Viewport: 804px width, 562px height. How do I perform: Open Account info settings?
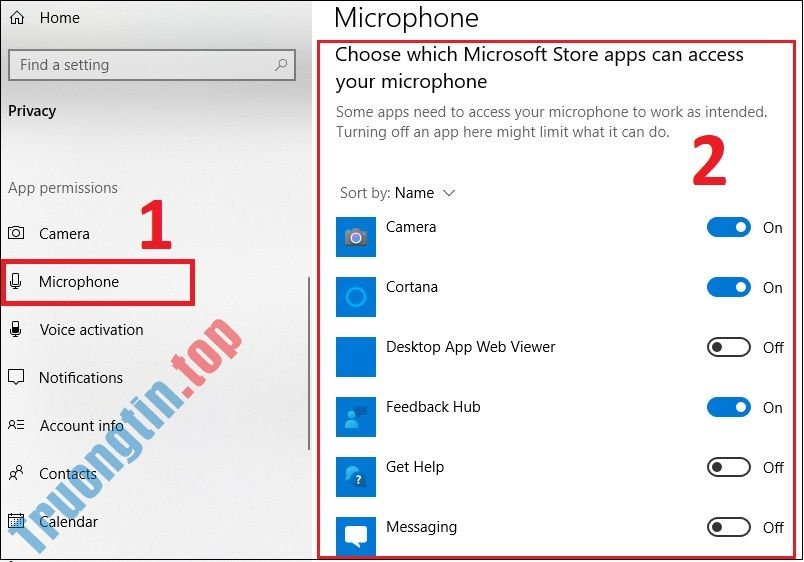tap(82, 425)
